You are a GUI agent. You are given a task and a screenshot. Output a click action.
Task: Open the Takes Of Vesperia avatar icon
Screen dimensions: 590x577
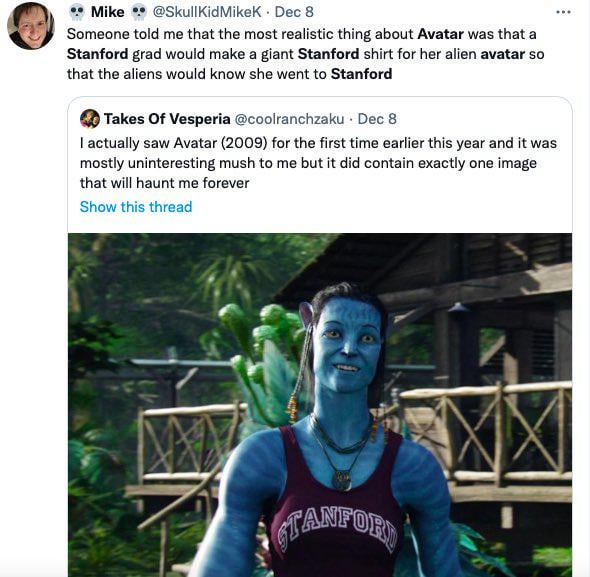[x=90, y=119]
